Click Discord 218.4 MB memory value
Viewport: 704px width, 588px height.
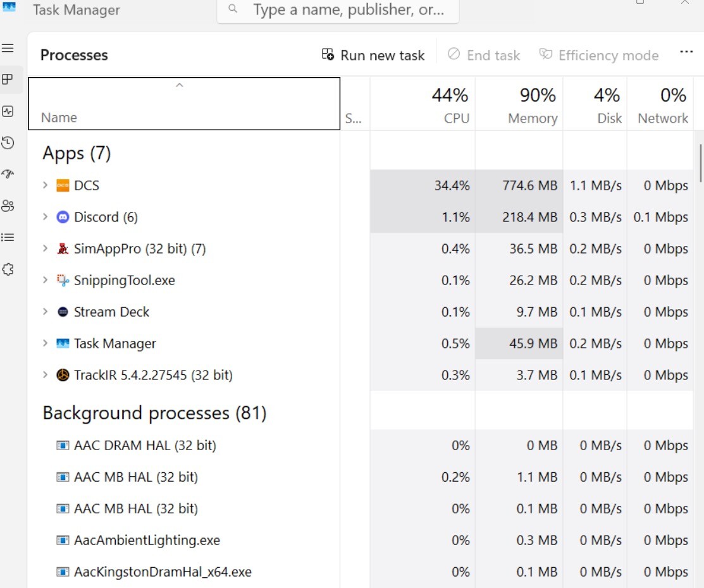(x=530, y=217)
